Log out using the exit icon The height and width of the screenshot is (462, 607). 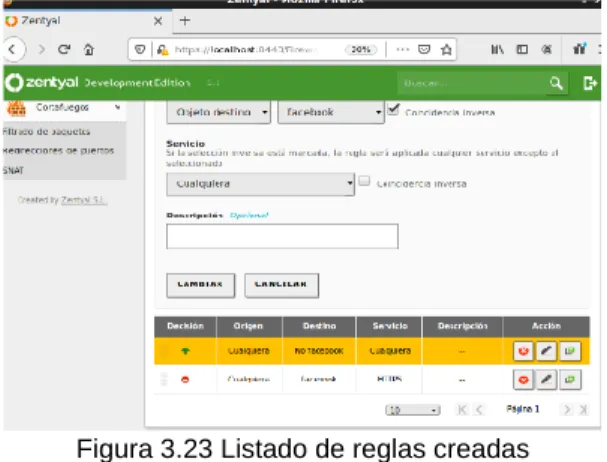[x=590, y=83]
